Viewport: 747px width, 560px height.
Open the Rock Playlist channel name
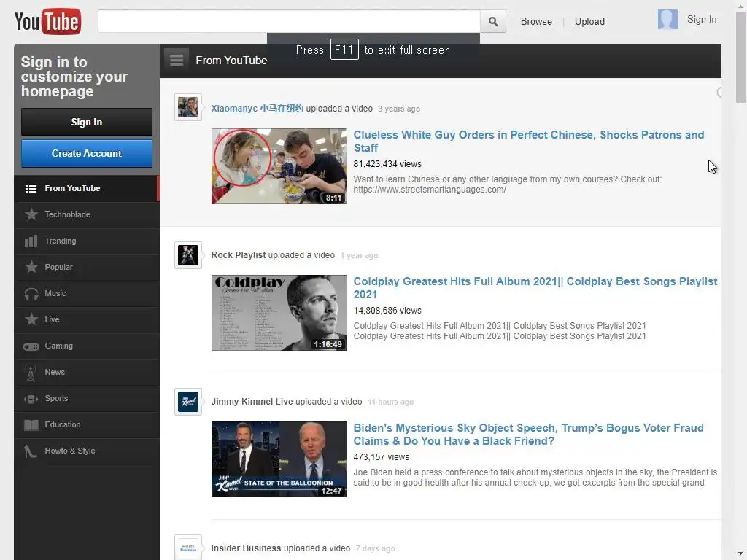click(239, 255)
